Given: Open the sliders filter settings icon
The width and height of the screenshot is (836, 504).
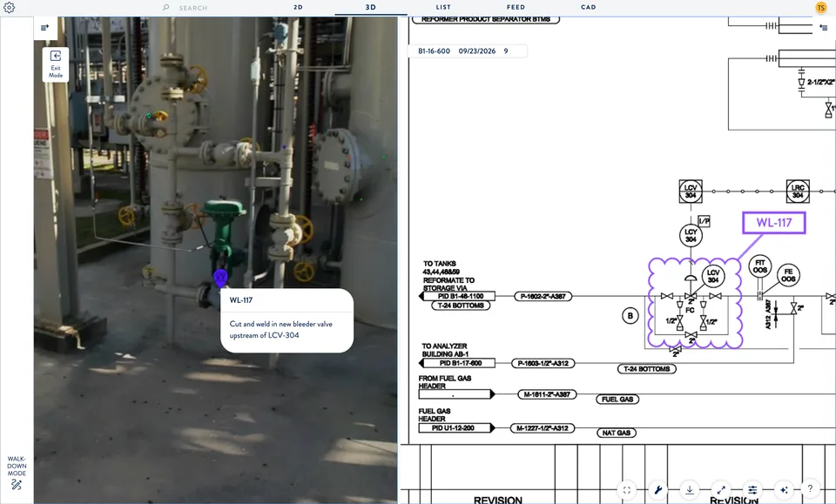Looking at the screenshot, I should (752, 489).
